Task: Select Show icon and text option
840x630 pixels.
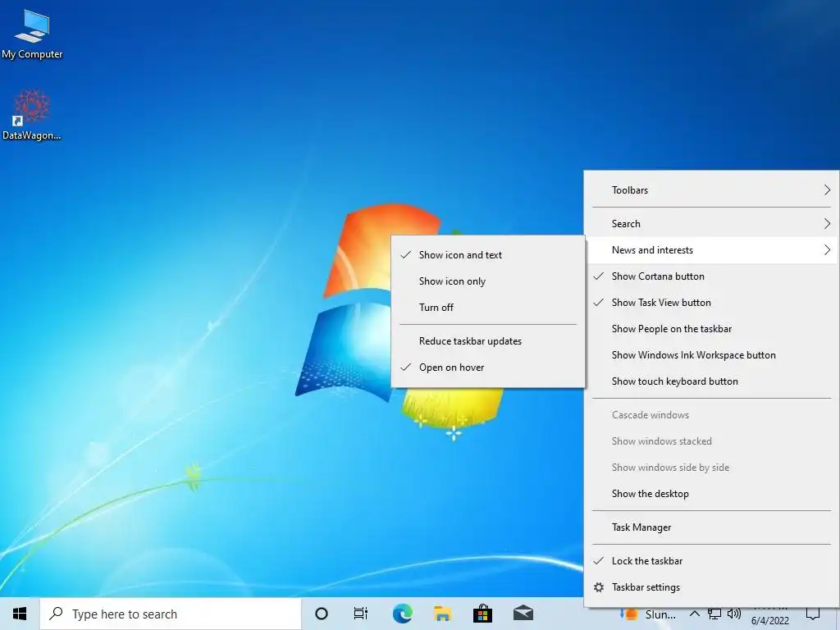Action: tap(488, 255)
